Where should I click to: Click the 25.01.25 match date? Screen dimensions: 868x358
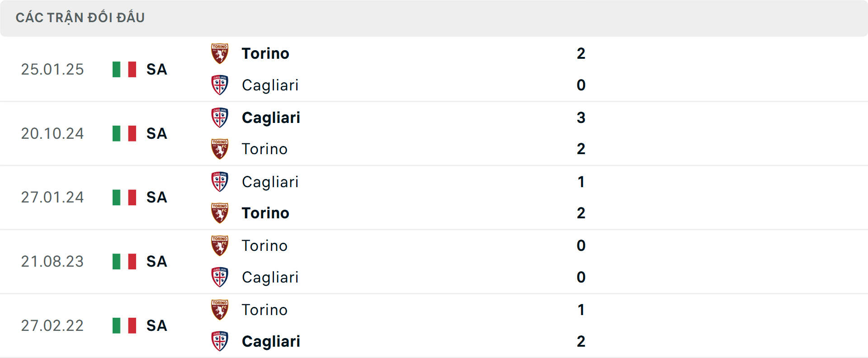(x=52, y=69)
